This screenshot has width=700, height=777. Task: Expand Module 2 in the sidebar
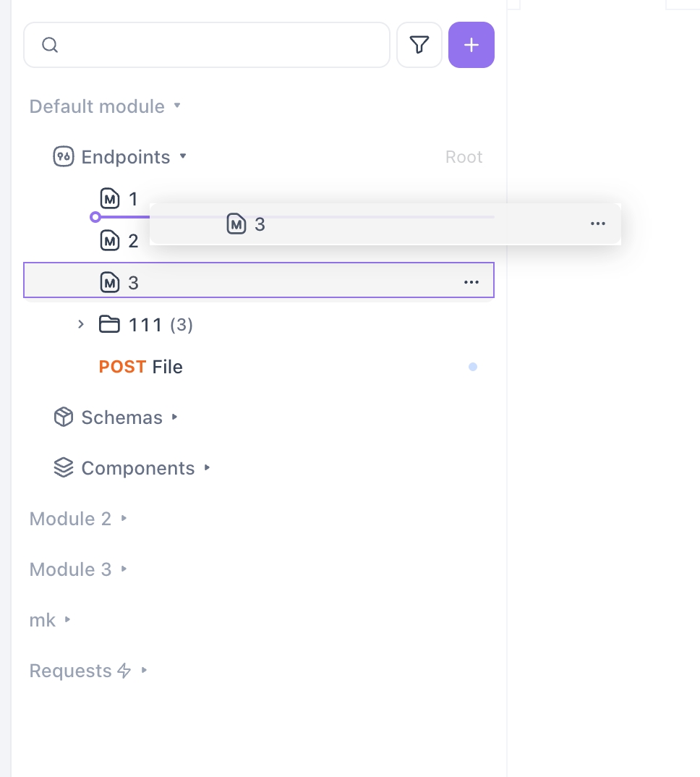124,519
